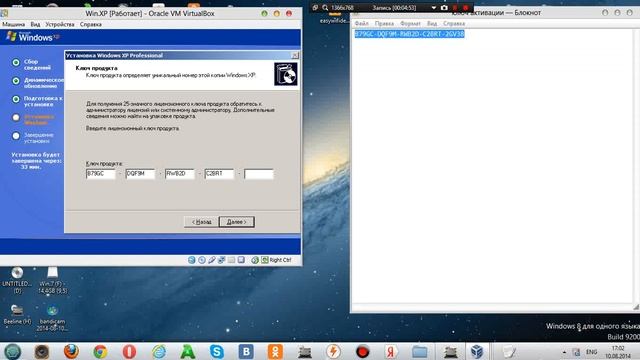Click the network indicator in VirtualBox status bar
Screen dimensions: 640x360
(221, 260)
